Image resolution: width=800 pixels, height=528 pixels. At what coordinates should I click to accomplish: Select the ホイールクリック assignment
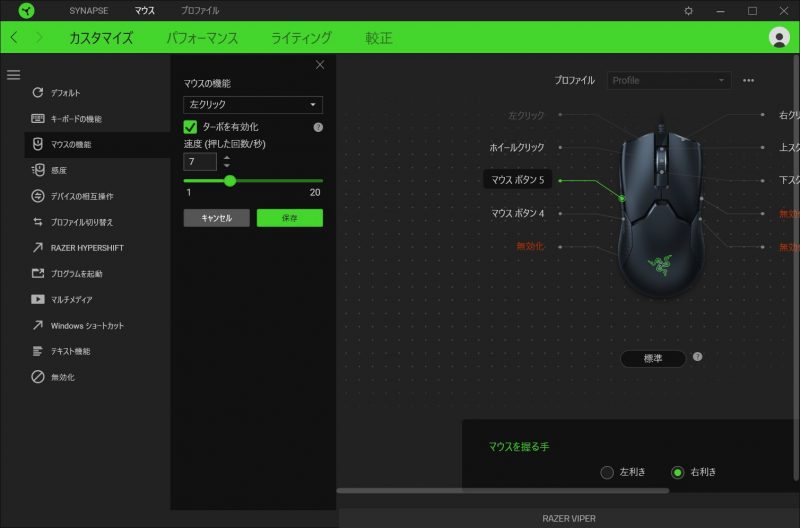point(516,147)
